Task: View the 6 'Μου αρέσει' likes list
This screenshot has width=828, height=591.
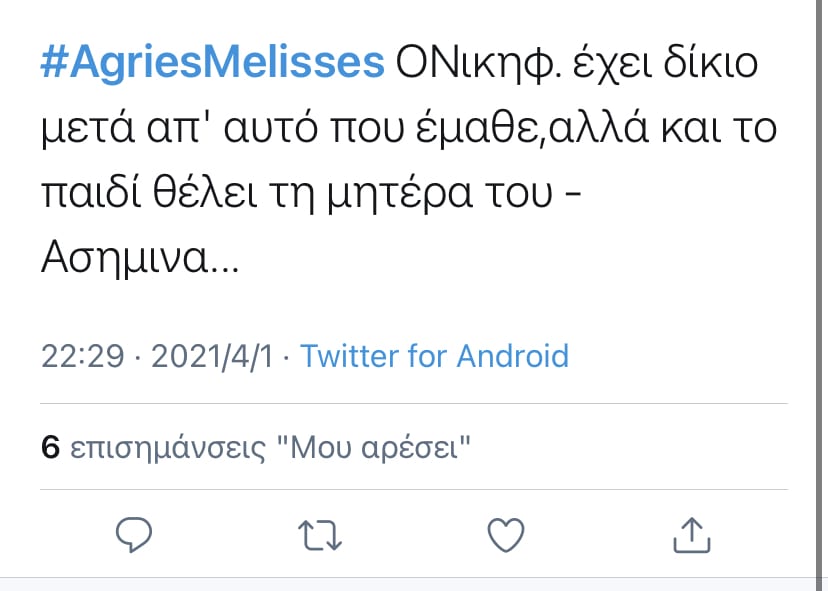Action: (x=260, y=446)
